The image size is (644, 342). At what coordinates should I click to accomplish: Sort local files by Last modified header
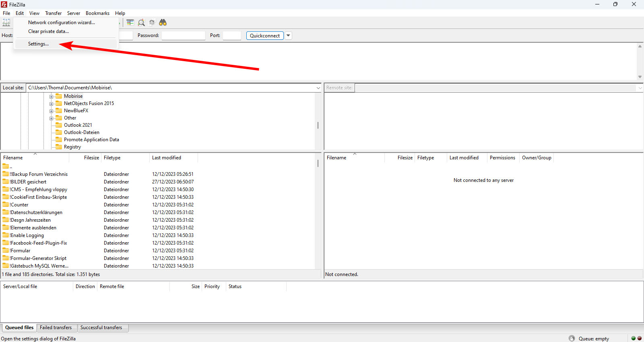click(166, 158)
